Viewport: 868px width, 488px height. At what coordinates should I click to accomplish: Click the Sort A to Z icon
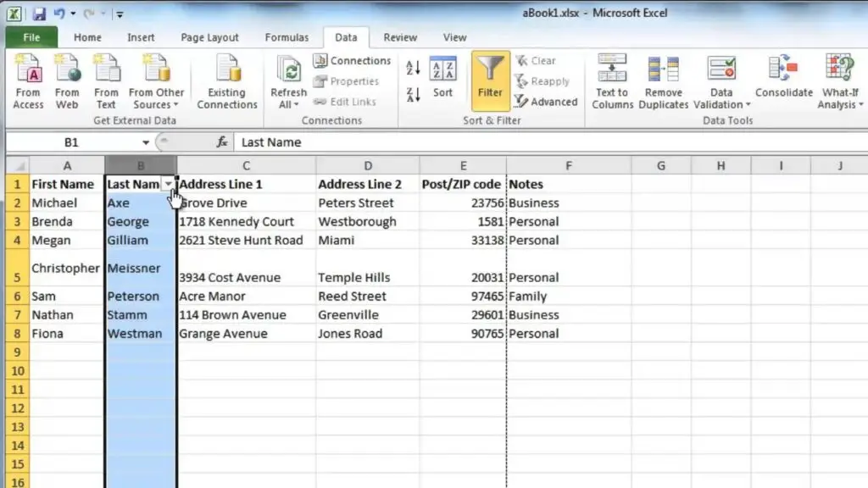pyautogui.click(x=414, y=68)
